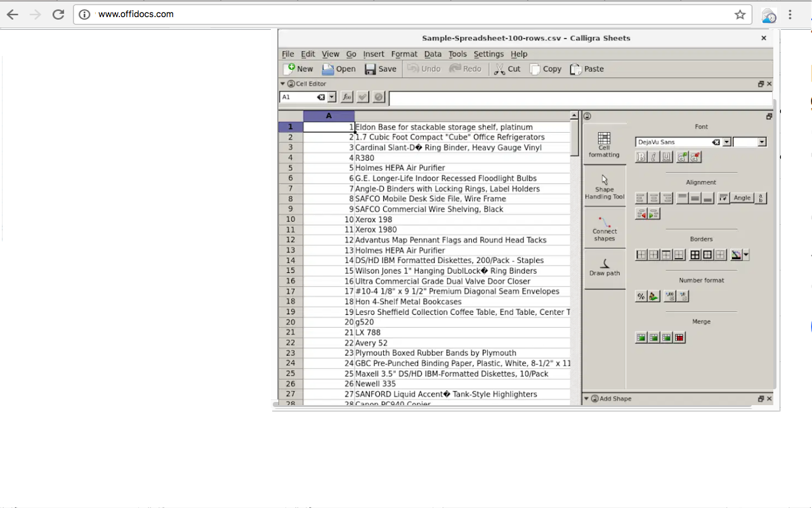Apply all borders to selected cells

pyautogui.click(x=695, y=255)
